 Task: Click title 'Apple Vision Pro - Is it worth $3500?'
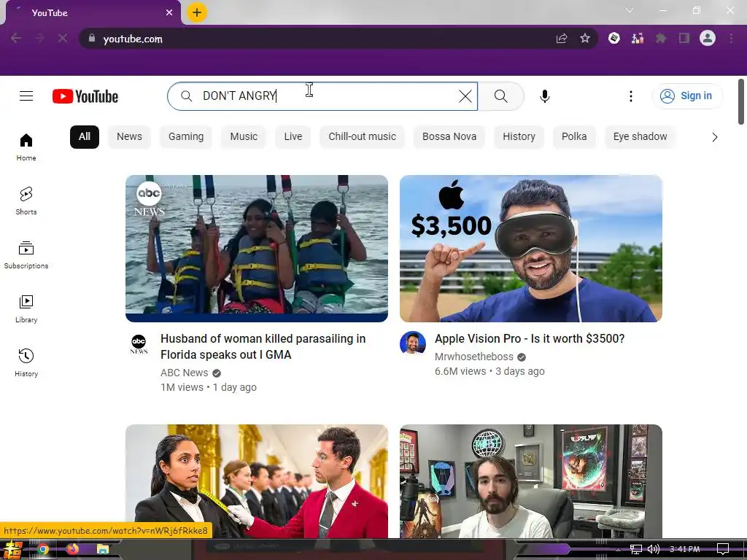pyautogui.click(x=530, y=338)
